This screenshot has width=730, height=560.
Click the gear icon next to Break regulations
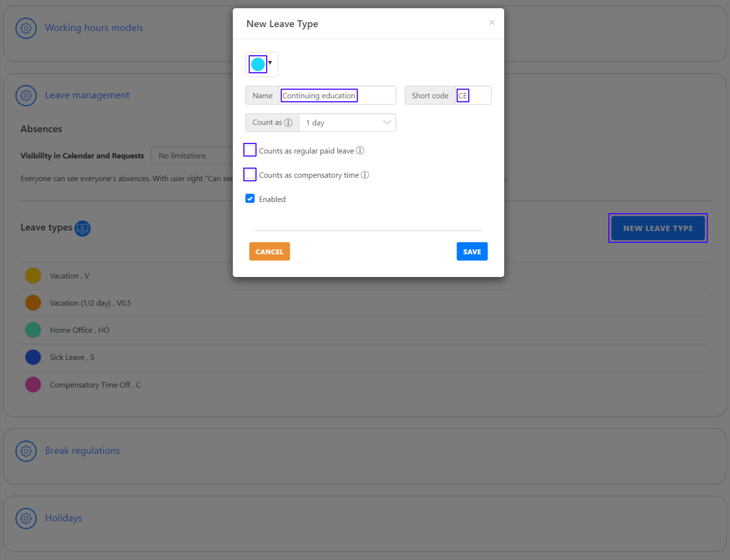[x=26, y=451]
